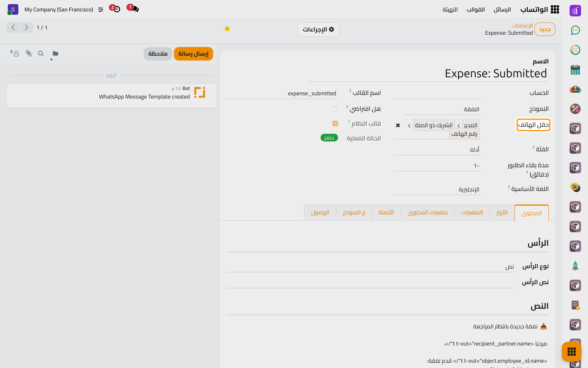Screen dimensions: 588x368
Task: Open the Discuss app in sidebar
Action: click(575, 30)
